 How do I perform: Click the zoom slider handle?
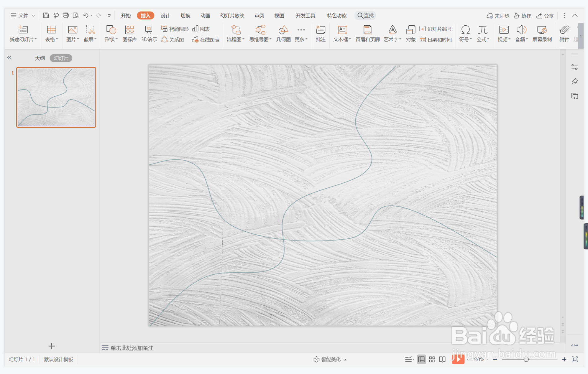coord(526,359)
